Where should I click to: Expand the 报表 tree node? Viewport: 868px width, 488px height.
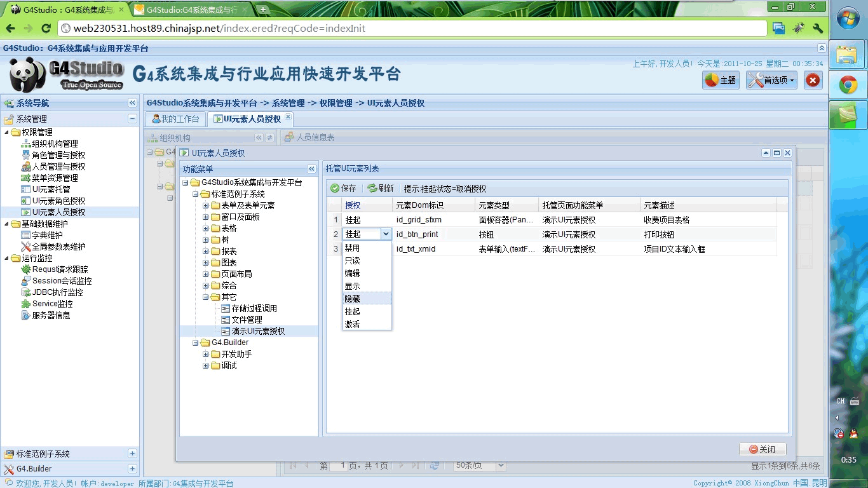coord(206,251)
